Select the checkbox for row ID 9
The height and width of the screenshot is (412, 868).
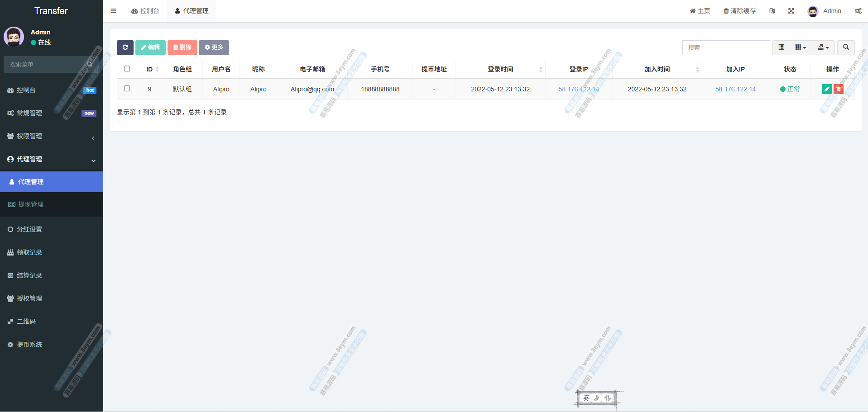(x=127, y=89)
